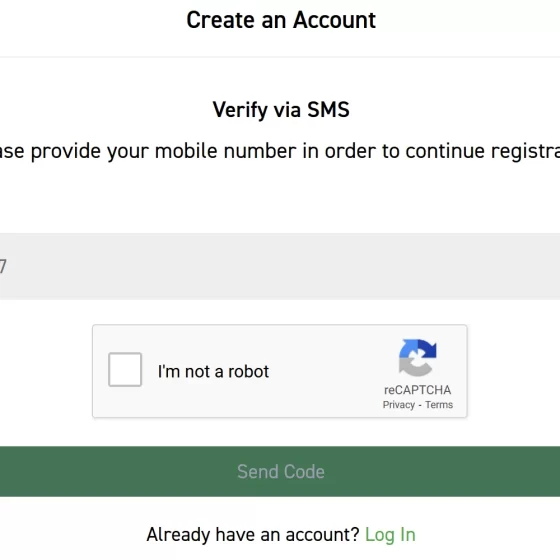Open the reCAPTCHA Privacy link

click(x=399, y=405)
